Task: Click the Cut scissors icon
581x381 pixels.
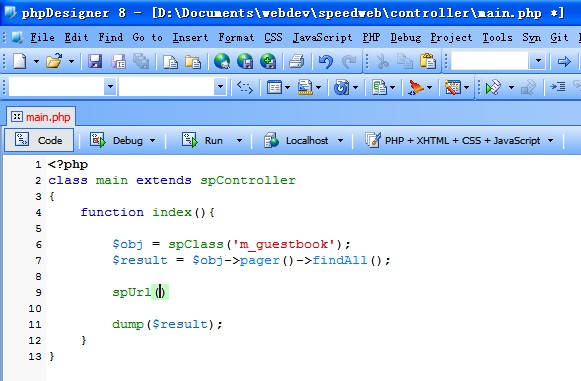Action: tap(383, 62)
